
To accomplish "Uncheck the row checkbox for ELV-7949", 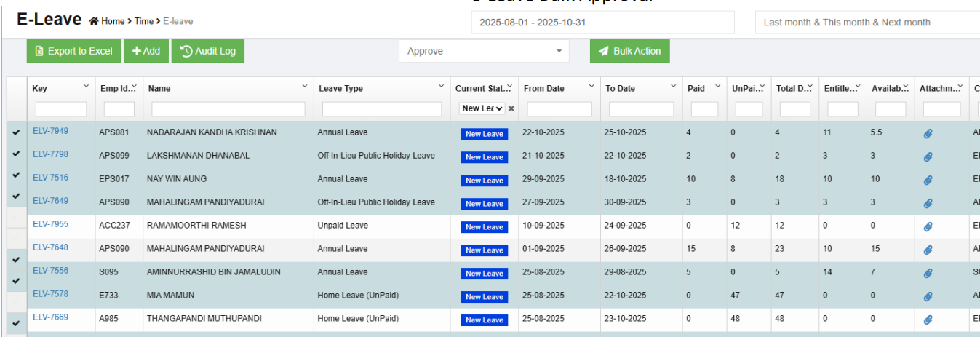I will pyautogui.click(x=16, y=133).
